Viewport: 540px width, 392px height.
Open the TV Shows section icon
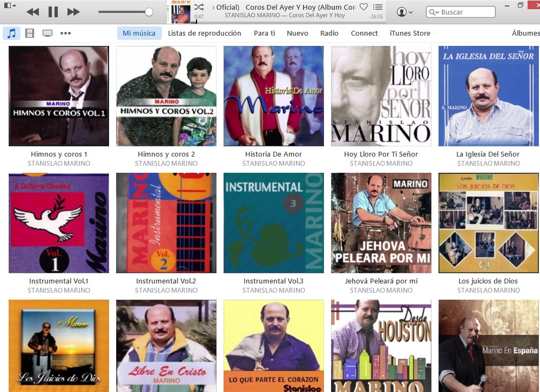[x=48, y=32]
